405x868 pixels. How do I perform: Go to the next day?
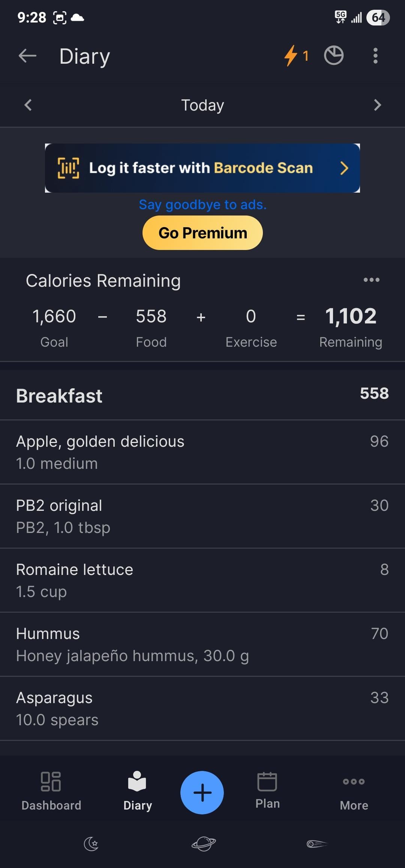point(377,105)
